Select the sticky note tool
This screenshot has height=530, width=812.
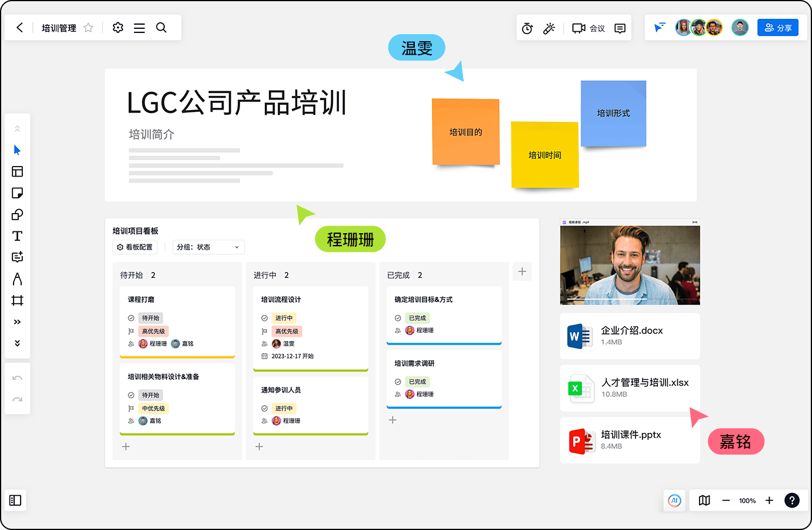coord(17,193)
